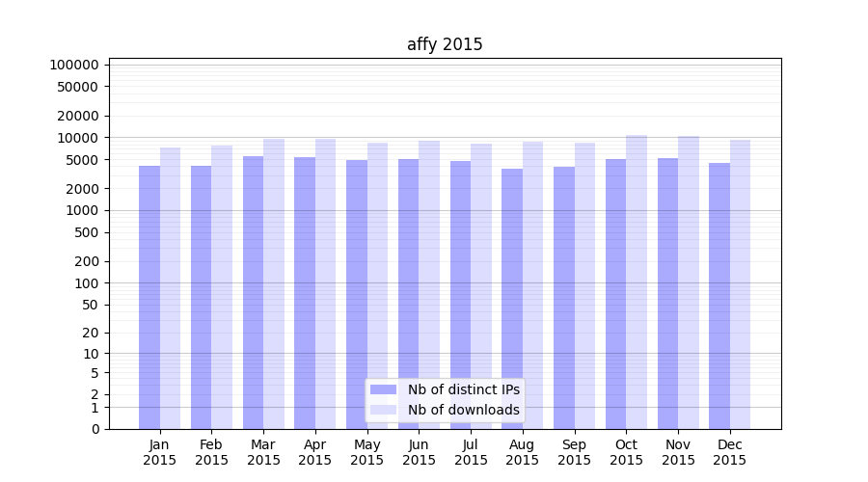Click the 'Jul 2015' x-axis label
Screen dimensions: 868x482
[471, 452]
